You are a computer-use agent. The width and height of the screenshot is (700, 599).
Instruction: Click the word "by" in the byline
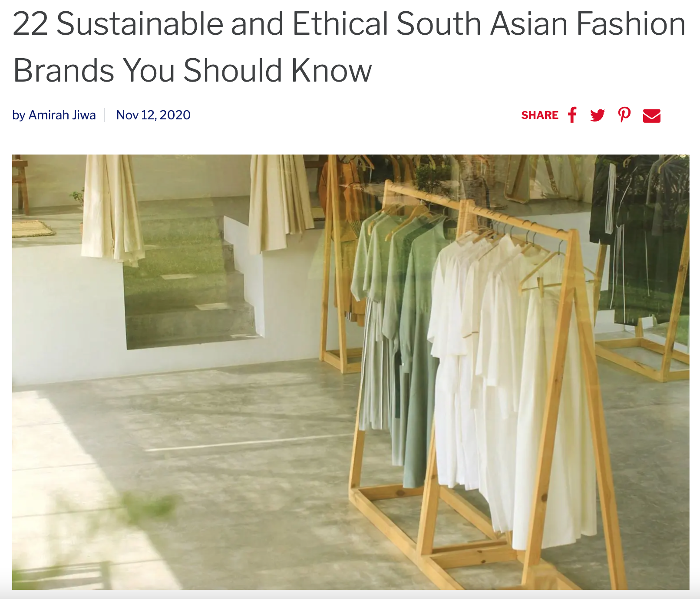pyautogui.click(x=19, y=115)
